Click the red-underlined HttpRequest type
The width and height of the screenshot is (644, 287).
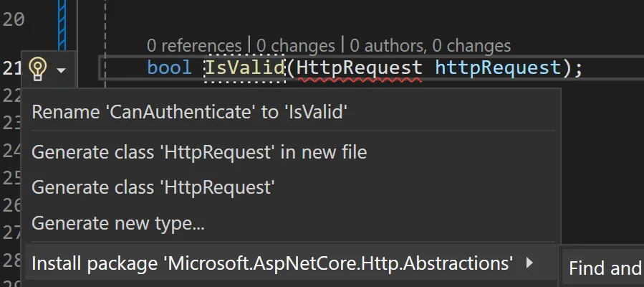[x=359, y=68]
